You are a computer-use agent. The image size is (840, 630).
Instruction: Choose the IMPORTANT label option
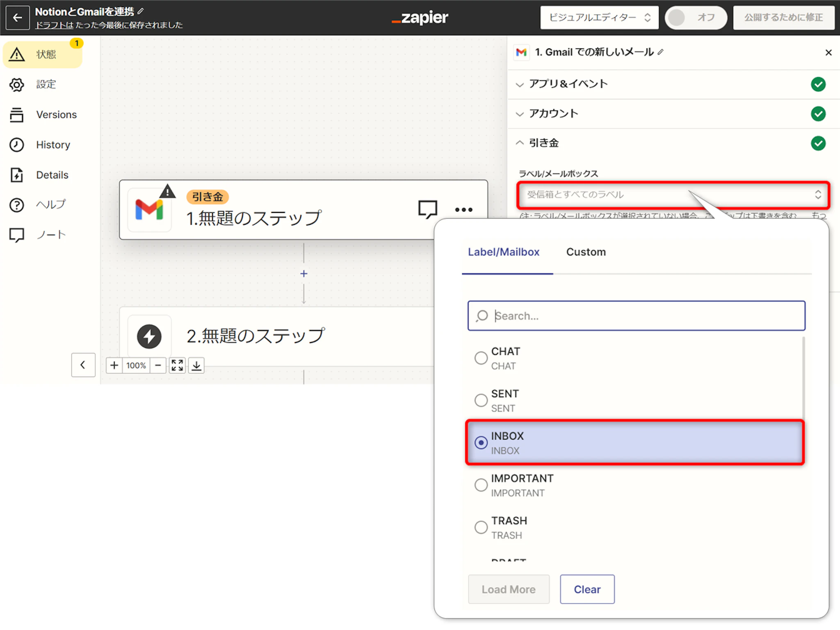[x=481, y=485]
